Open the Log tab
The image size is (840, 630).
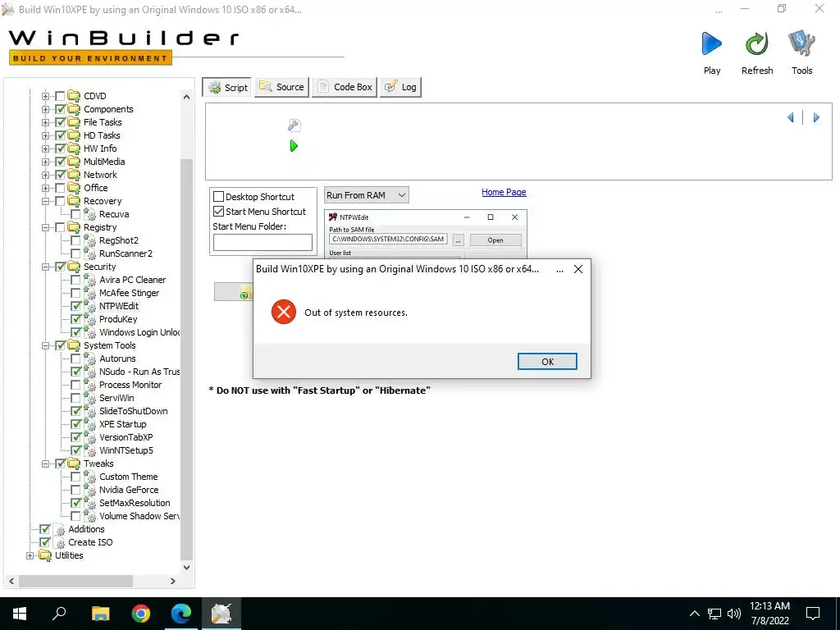(x=400, y=87)
